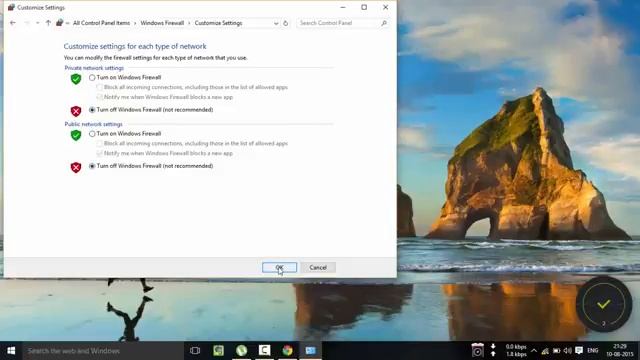Check public Notify me when blocked box
Viewport: 640px width, 360px height.
point(99,153)
